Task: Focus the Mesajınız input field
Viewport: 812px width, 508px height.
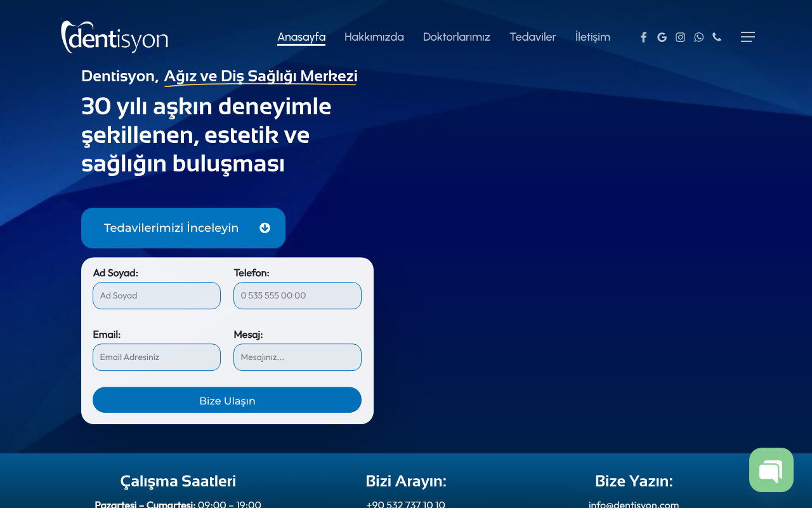Action: [x=298, y=358]
